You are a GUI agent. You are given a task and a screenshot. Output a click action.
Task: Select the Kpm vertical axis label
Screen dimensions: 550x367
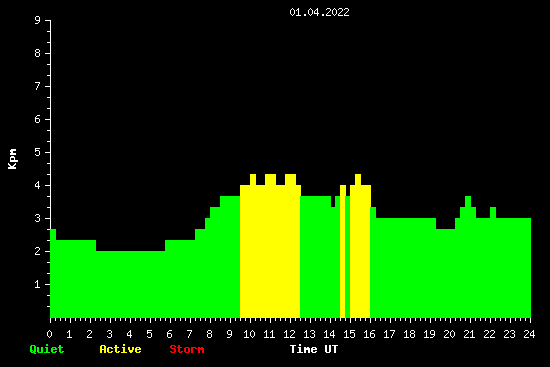(13, 159)
